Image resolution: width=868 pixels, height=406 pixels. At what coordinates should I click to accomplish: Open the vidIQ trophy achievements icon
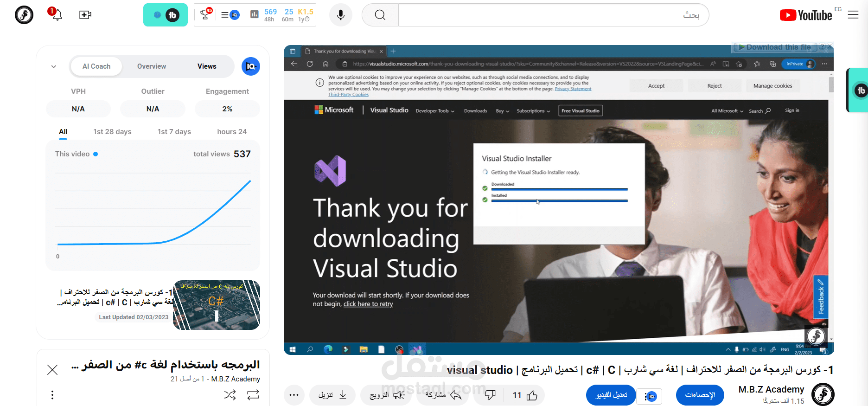(x=205, y=14)
